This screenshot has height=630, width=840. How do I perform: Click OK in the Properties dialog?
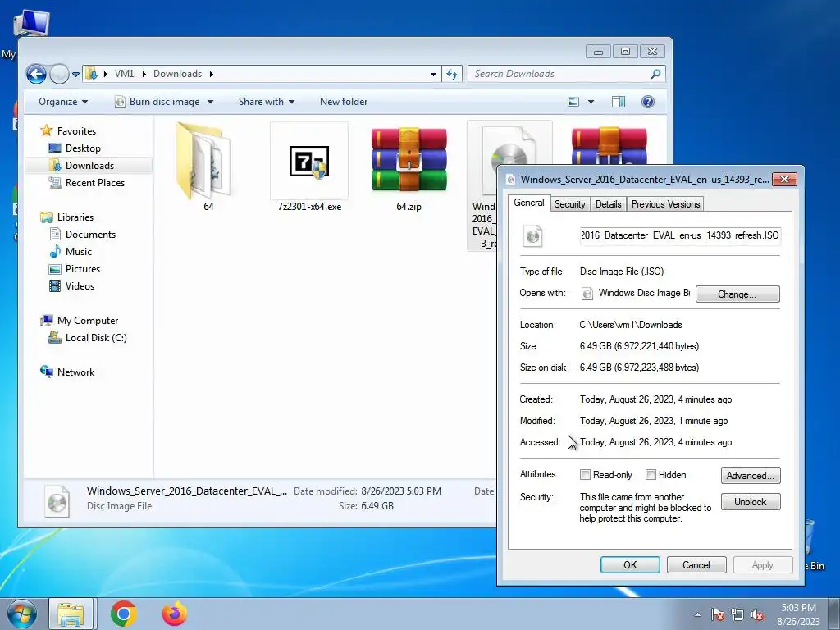[630, 565]
